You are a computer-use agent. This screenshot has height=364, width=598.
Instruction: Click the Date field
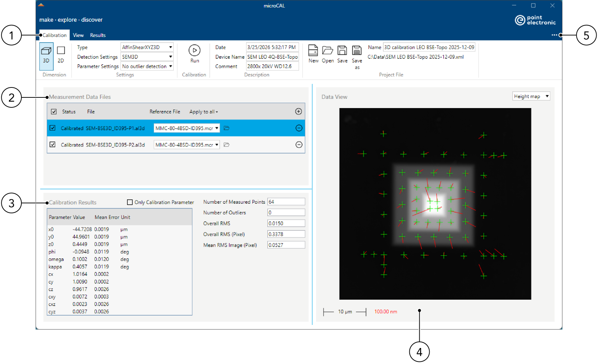pyautogui.click(x=272, y=47)
